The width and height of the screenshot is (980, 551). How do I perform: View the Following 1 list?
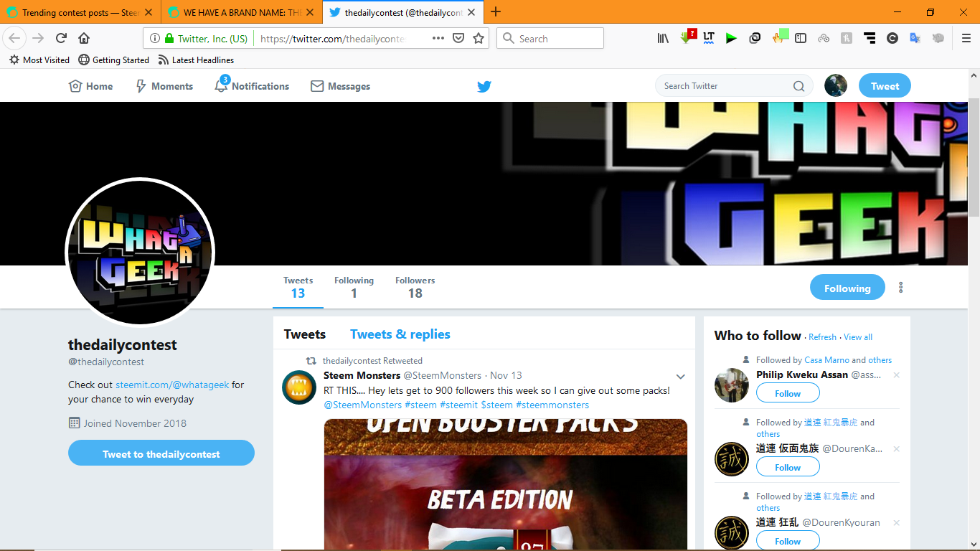[x=354, y=288]
